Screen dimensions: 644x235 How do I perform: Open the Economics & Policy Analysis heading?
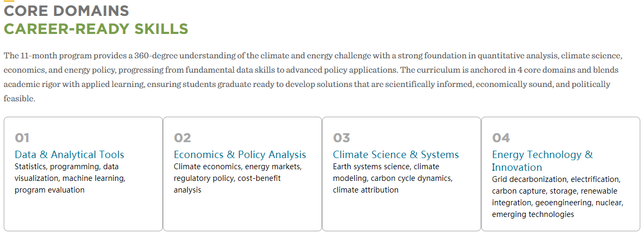240,155
